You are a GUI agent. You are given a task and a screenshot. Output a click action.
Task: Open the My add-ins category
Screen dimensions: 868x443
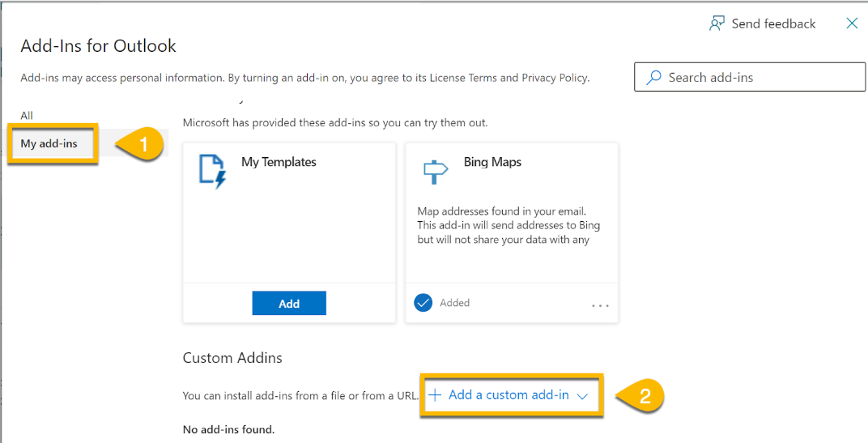coord(49,143)
